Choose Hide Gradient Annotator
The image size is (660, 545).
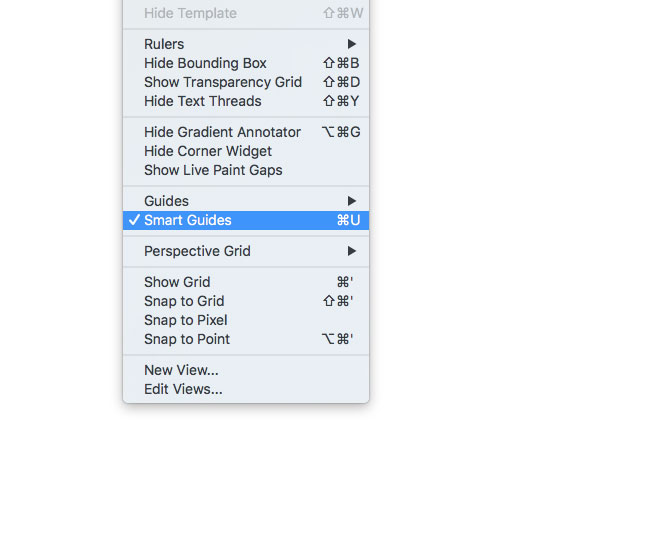[x=222, y=132]
